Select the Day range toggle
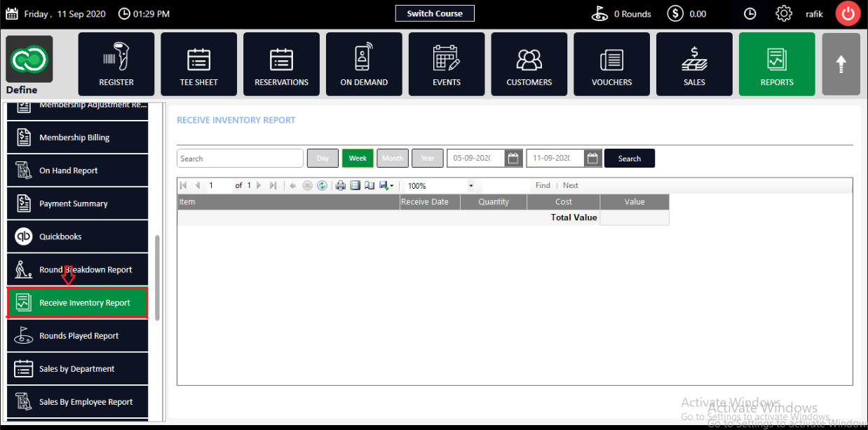868x430 pixels. tap(323, 158)
